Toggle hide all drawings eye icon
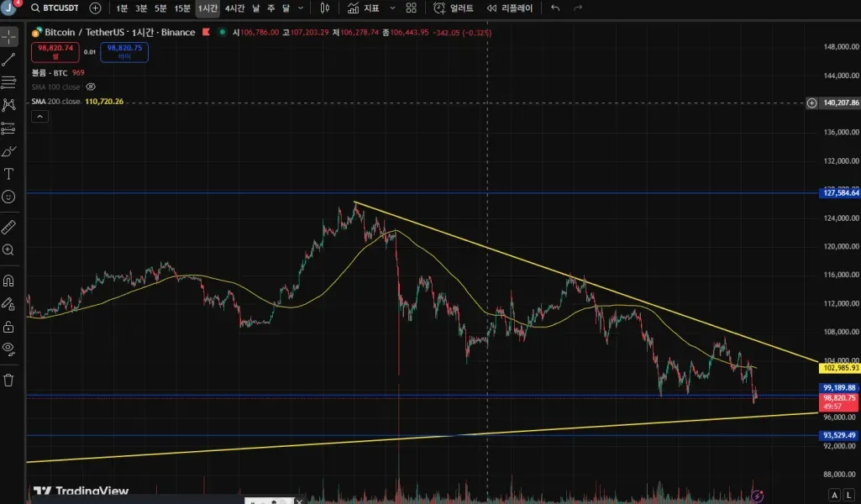The width and height of the screenshot is (861, 504). coord(8,349)
